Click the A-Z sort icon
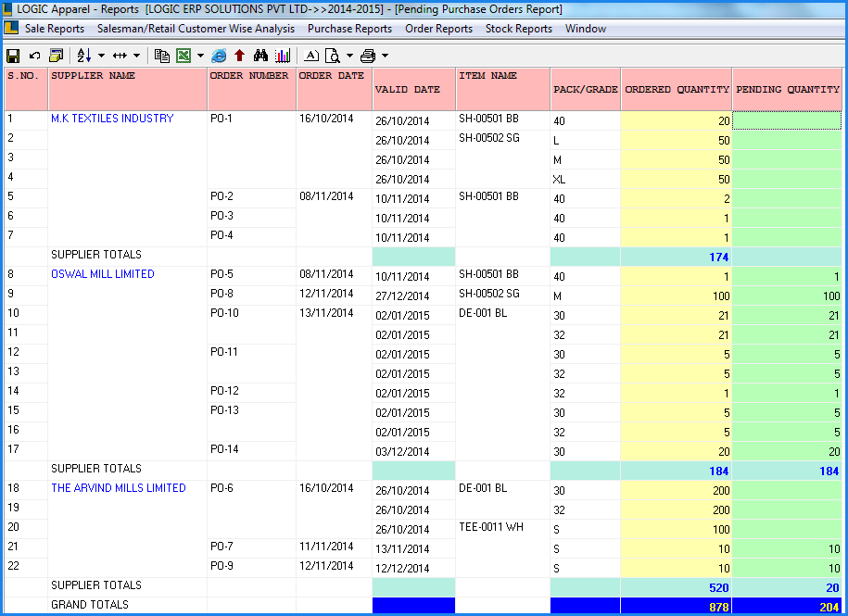 click(83, 56)
